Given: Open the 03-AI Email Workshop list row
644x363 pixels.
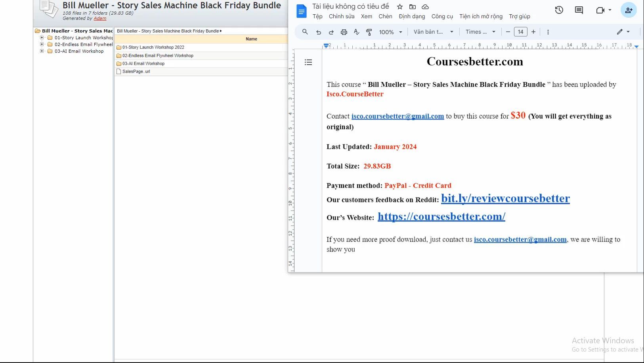Looking at the screenshot, I should (201, 63).
